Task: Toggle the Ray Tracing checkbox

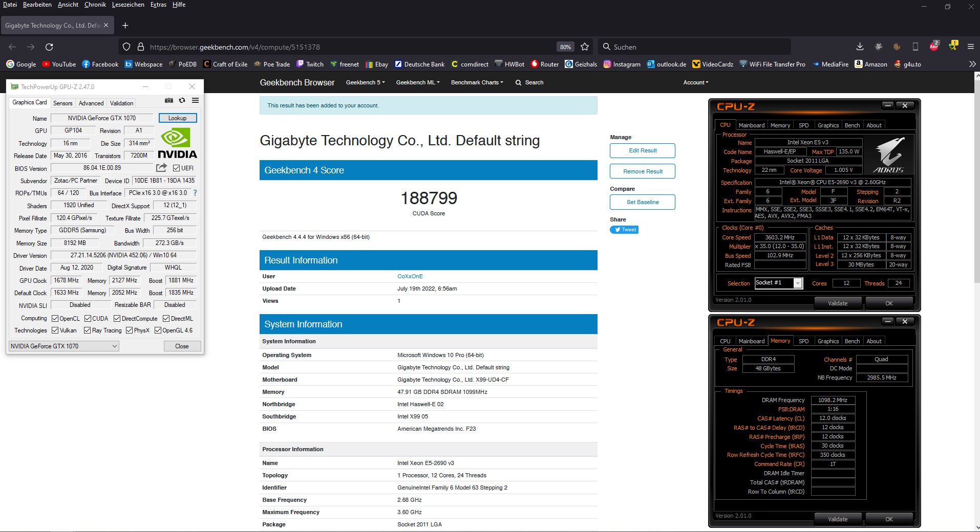Action: 87,330
